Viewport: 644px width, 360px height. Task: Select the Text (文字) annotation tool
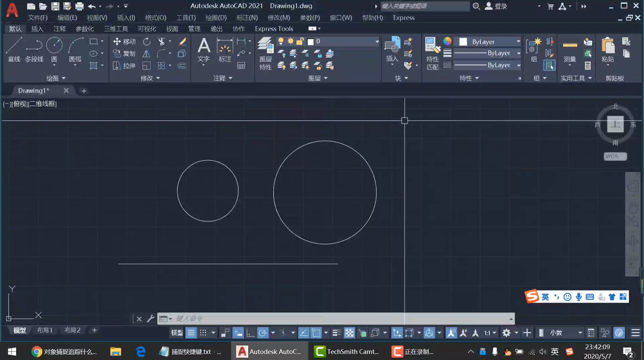[204, 50]
